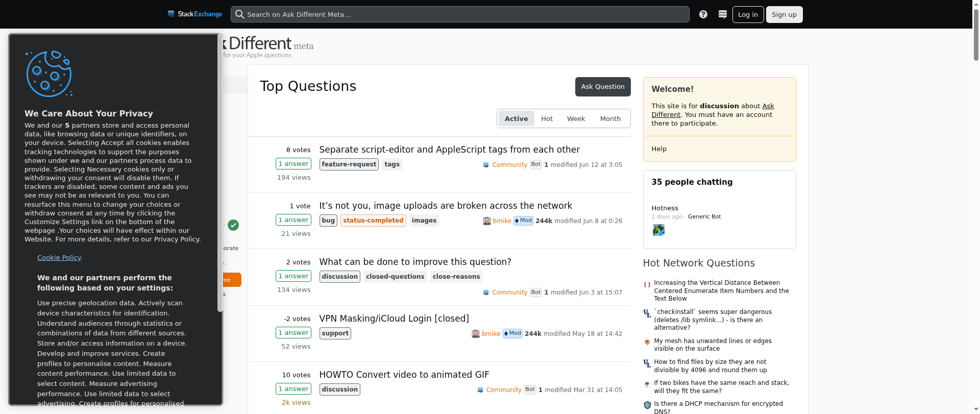The width and height of the screenshot is (980, 414).
Task: Click the cookie dialog scrollbar
Action: (220, 174)
